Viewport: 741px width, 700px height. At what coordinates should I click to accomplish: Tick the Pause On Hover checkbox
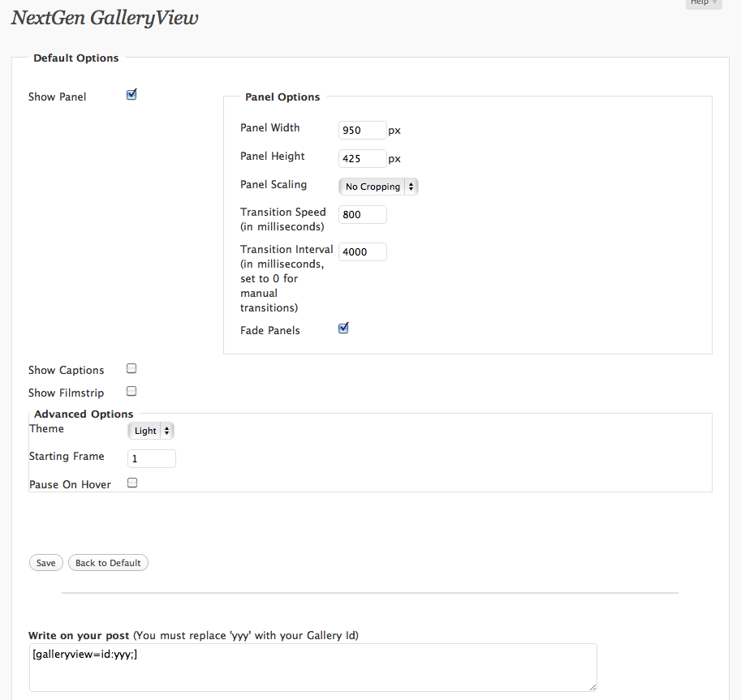tap(132, 483)
